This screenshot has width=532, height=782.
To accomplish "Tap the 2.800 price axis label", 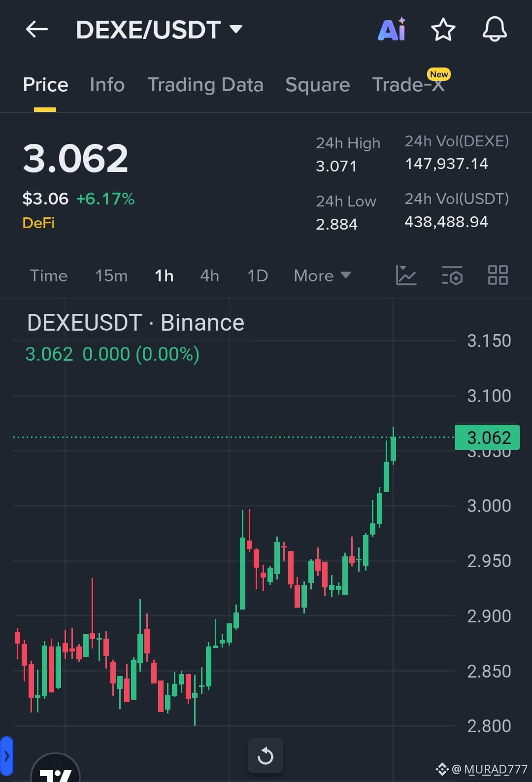I will 489,726.
